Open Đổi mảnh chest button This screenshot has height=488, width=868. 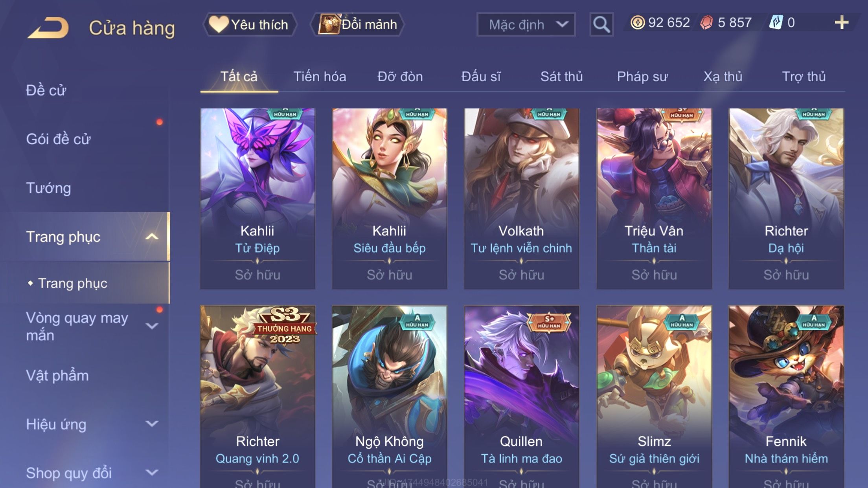(357, 24)
